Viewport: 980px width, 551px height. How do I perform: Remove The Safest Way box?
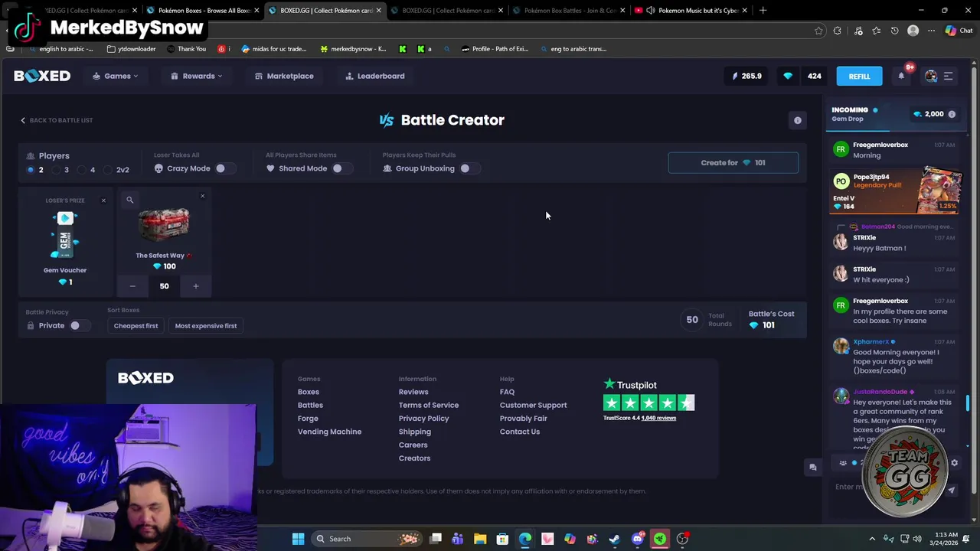[202, 197]
